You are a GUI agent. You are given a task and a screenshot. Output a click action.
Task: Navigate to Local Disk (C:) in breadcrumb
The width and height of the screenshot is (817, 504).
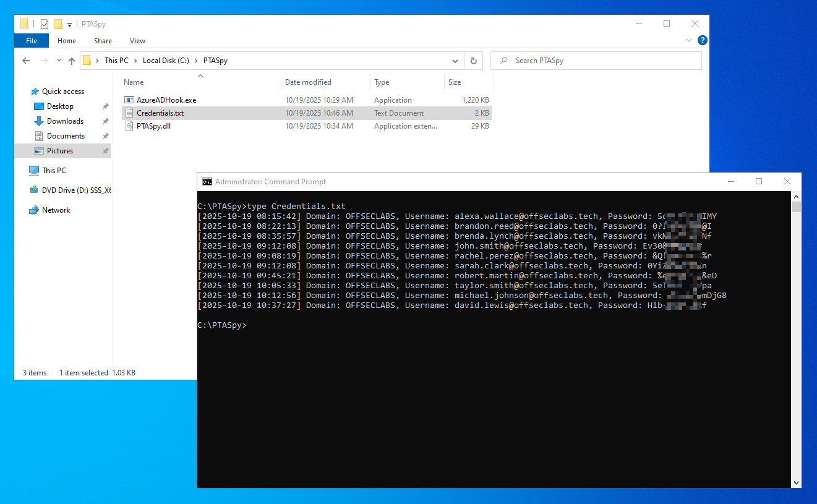[165, 61]
